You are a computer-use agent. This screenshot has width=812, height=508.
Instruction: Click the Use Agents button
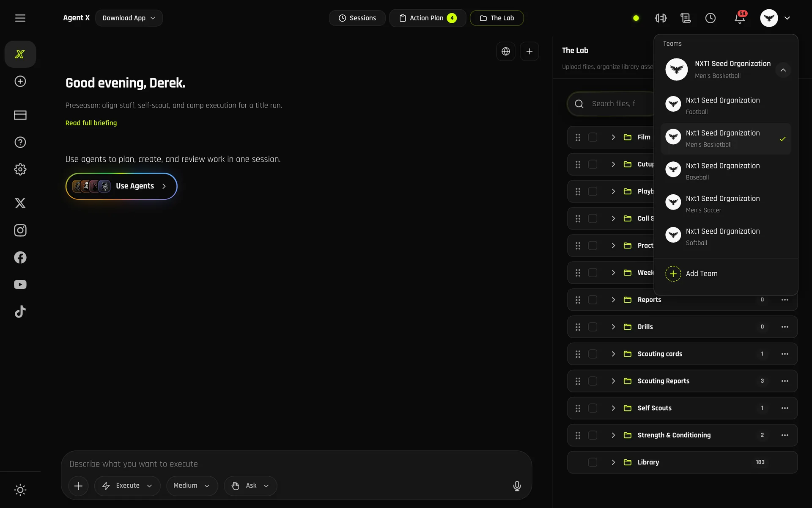pyautogui.click(x=121, y=186)
